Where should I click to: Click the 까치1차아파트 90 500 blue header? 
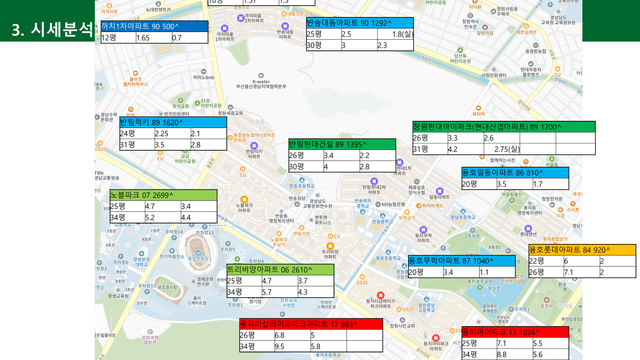point(154,26)
